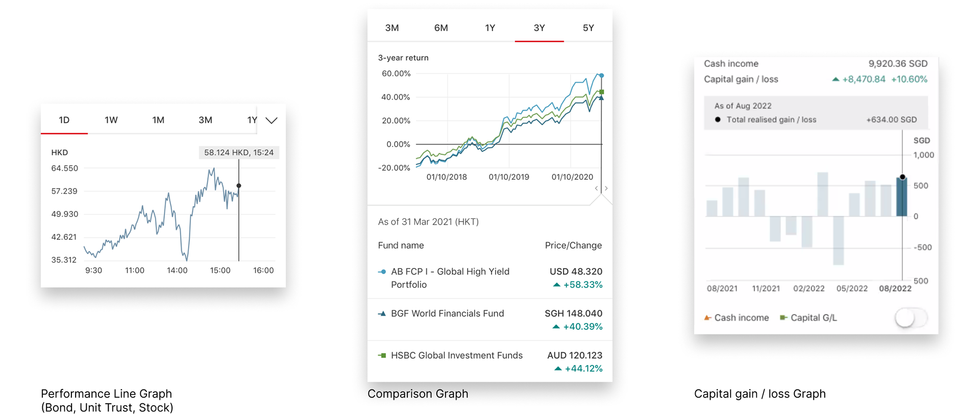The height and width of the screenshot is (414, 980).
Task: Click the green up arrow beside +8,470.84
Action: pyautogui.click(x=836, y=79)
